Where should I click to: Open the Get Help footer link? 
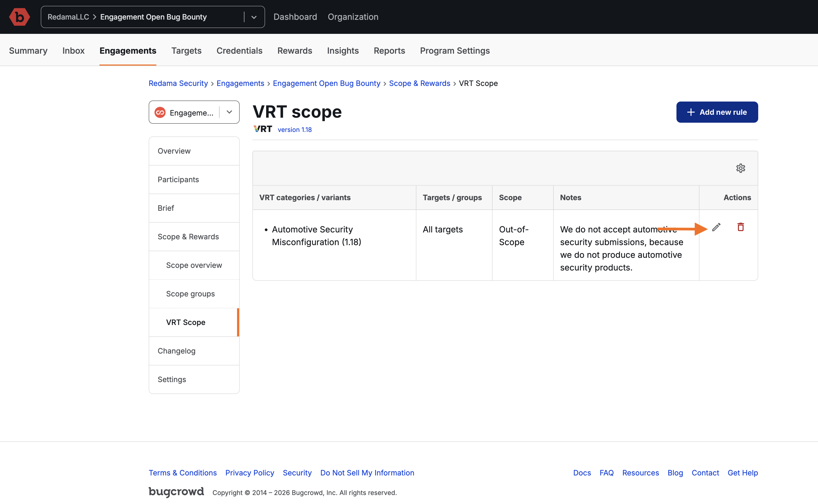click(743, 473)
